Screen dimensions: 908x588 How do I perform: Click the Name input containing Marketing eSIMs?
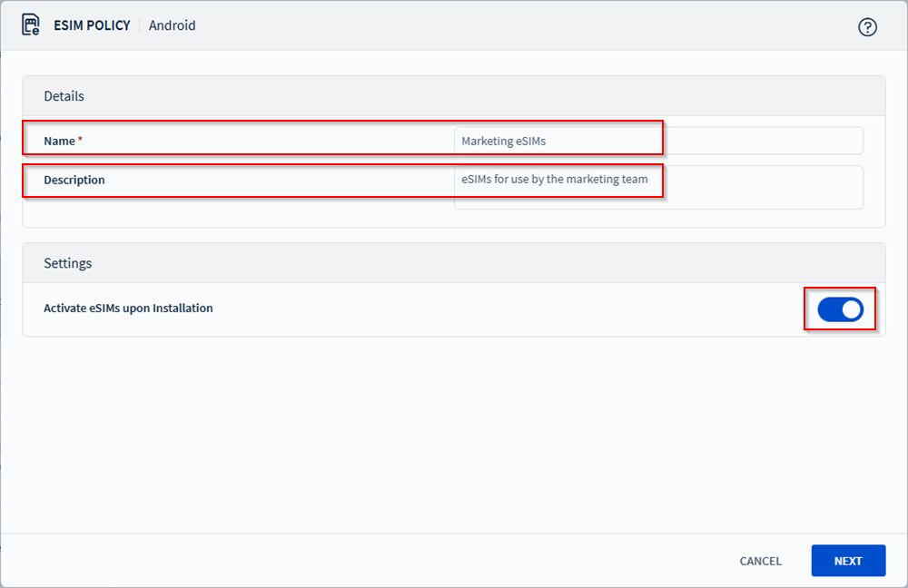658,141
